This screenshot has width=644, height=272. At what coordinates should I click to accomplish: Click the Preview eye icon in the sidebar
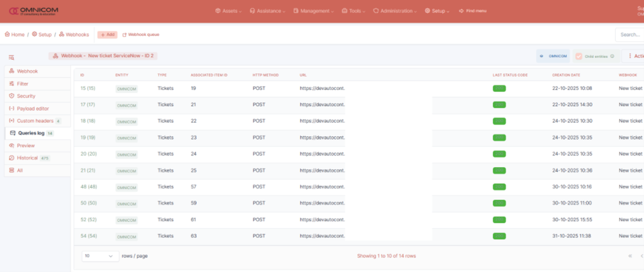12,146
